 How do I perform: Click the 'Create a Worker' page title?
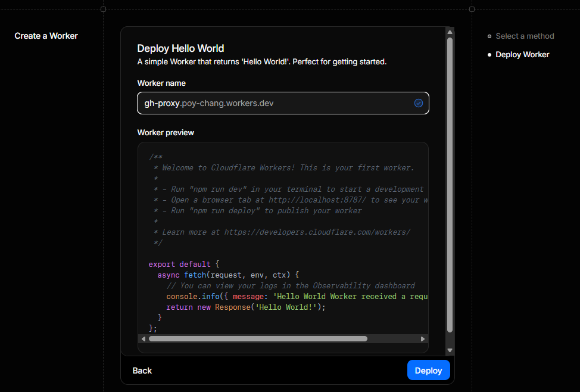[46, 36]
